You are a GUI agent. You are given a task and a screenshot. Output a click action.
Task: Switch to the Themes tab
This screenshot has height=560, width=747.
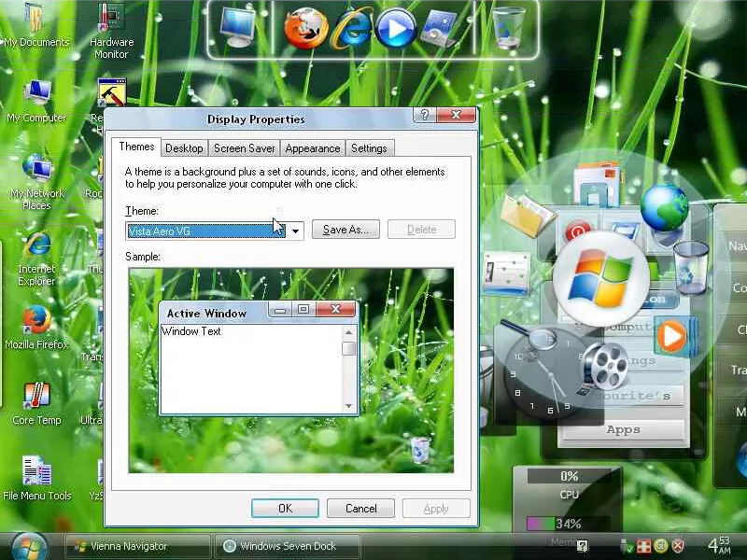tap(136, 147)
